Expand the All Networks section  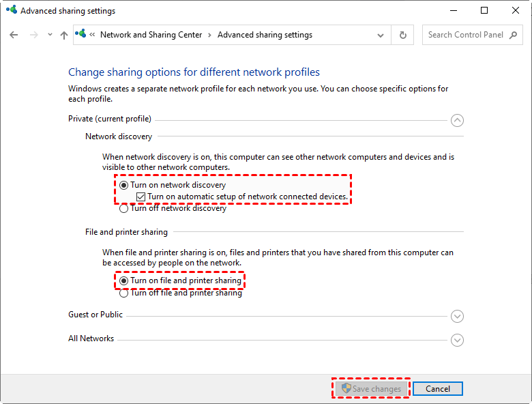[x=457, y=340]
